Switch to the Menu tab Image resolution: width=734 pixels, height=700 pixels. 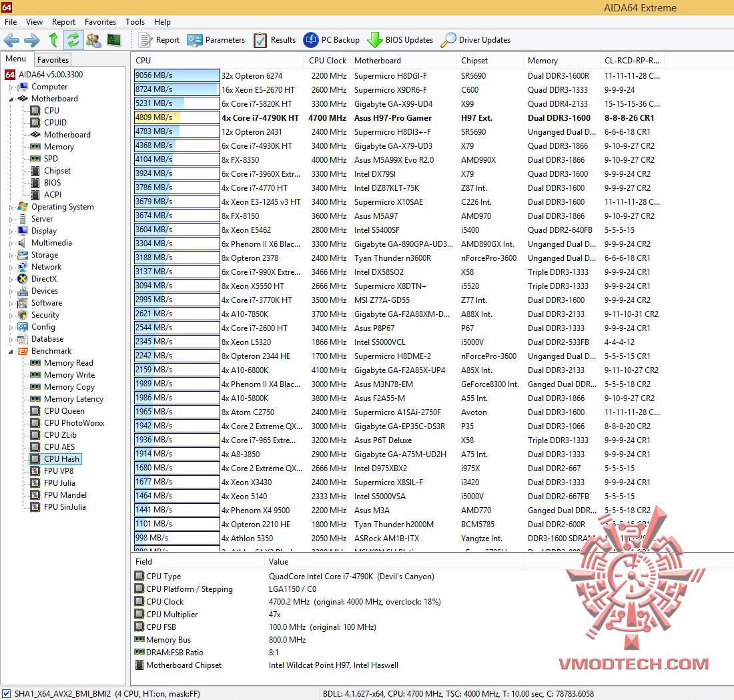pos(16,59)
